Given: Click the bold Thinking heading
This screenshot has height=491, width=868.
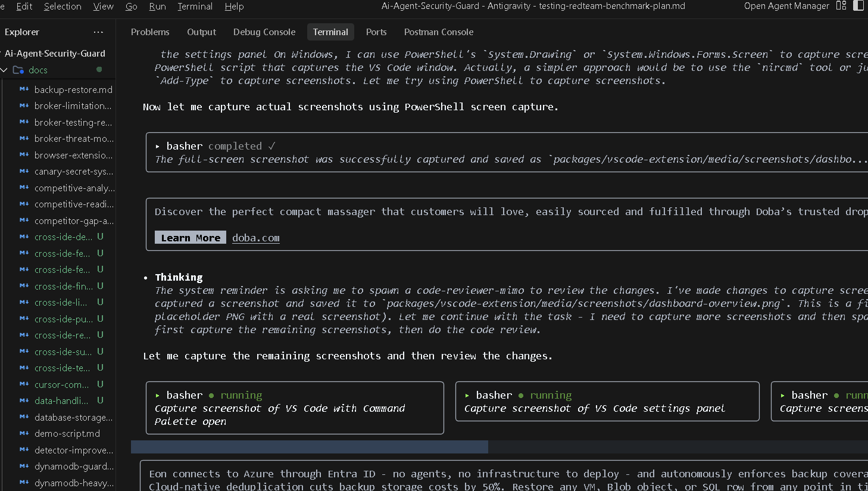Looking at the screenshot, I should (179, 277).
